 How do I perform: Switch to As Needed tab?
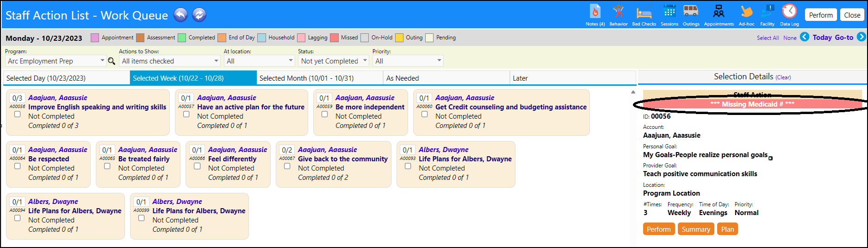(x=446, y=78)
